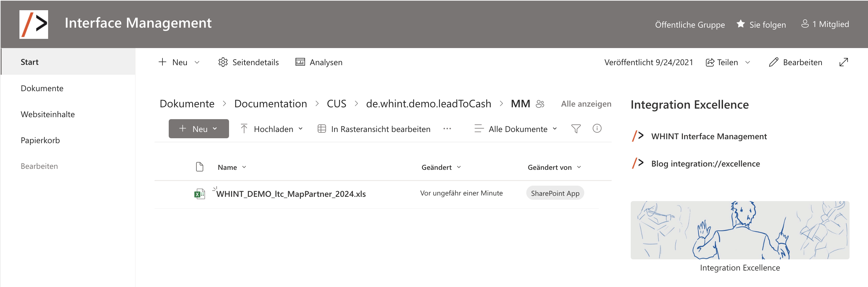Click the Integration Excellence conductor image
Viewport: 868px width, 287px height.
click(x=739, y=230)
